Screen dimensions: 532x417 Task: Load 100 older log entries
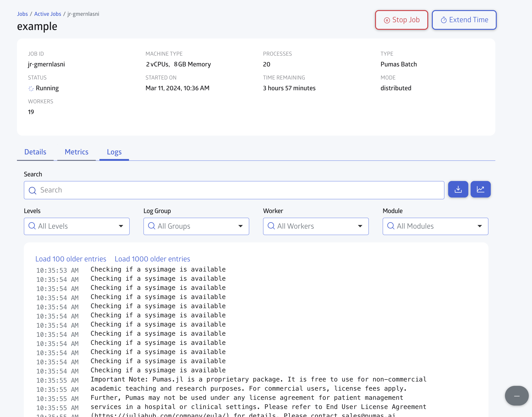[x=71, y=259]
